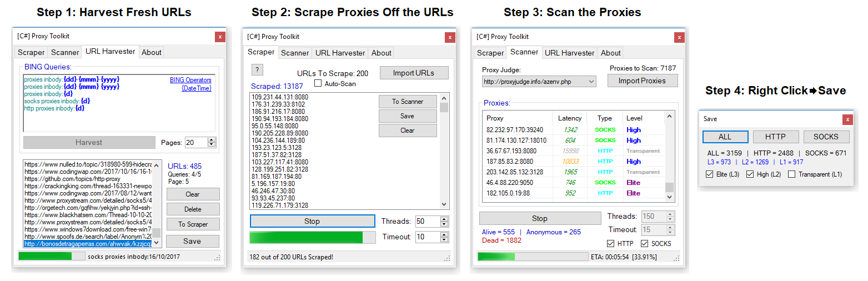Select proxy row 46.4.88.220:9050

574,183
